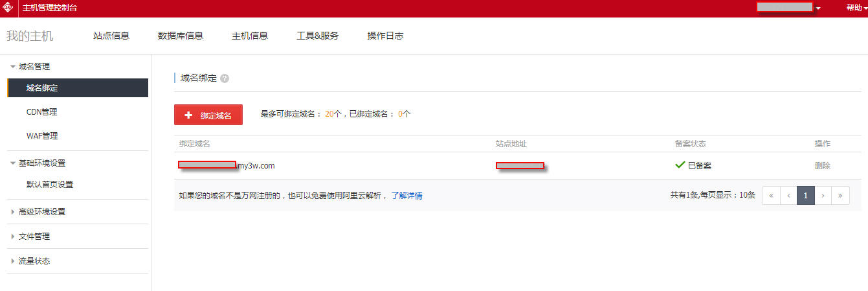Go to the previous page arrow
The width and height of the screenshot is (868, 291).
tap(788, 195)
